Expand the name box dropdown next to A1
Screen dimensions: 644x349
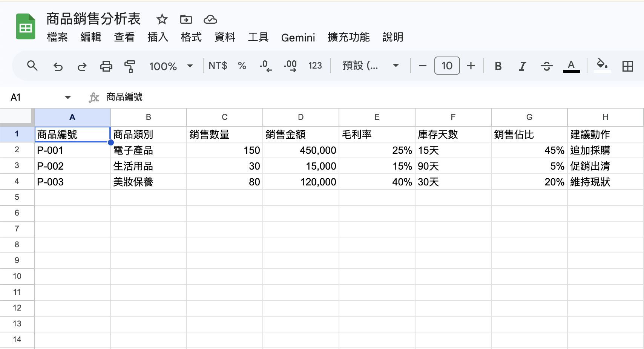68,97
